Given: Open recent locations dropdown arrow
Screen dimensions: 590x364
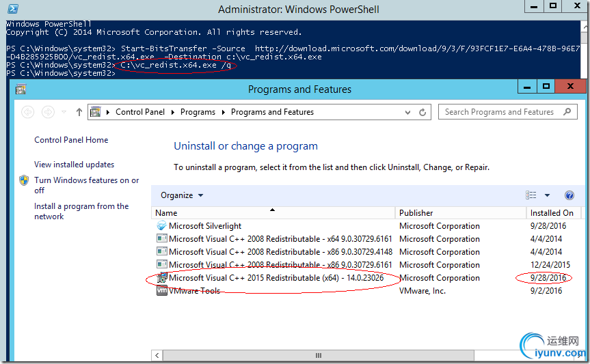Looking at the screenshot, I should (x=64, y=112).
